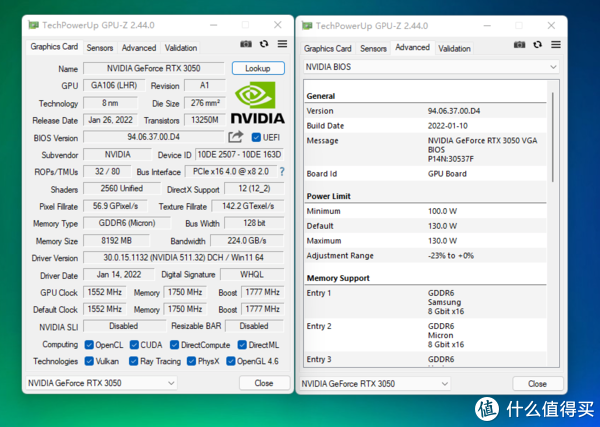Open the hamburger menu in right GPU-Z window

point(556,45)
